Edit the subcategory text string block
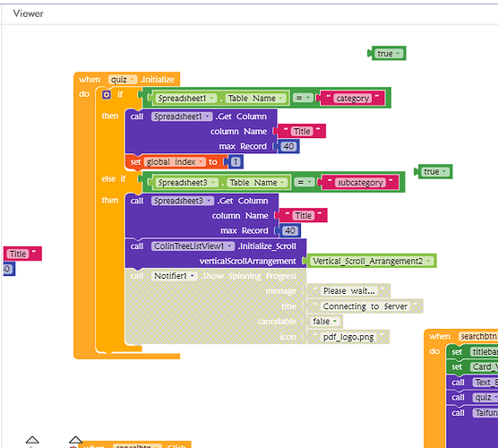498x448 pixels. click(x=360, y=183)
